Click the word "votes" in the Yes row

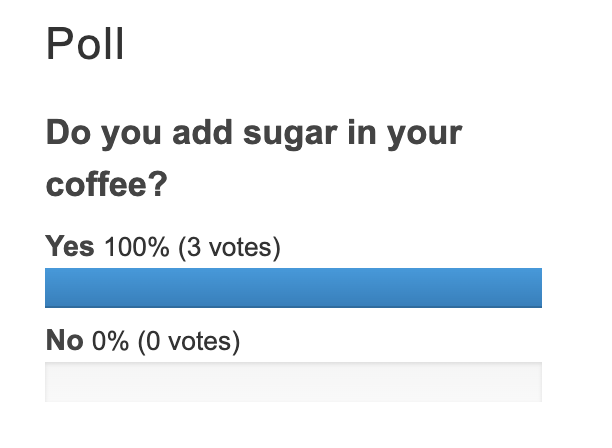click(x=238, y=246)
